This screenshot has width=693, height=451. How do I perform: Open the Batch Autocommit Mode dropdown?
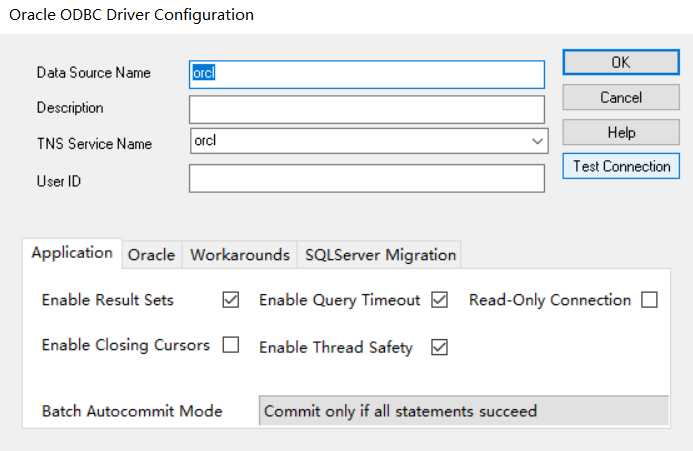[x=464, y=411]
